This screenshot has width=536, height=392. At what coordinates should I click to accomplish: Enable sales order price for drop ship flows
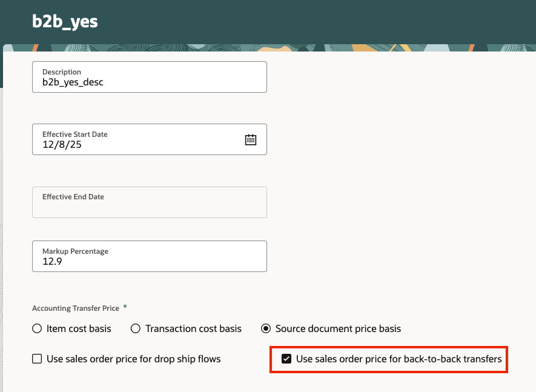point(37,359)
